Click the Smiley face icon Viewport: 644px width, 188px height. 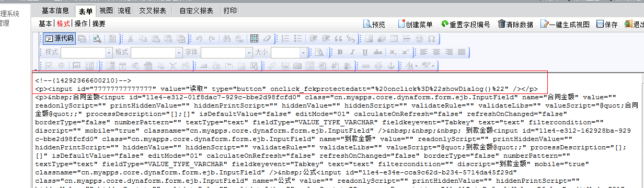[x=419, y=39]
